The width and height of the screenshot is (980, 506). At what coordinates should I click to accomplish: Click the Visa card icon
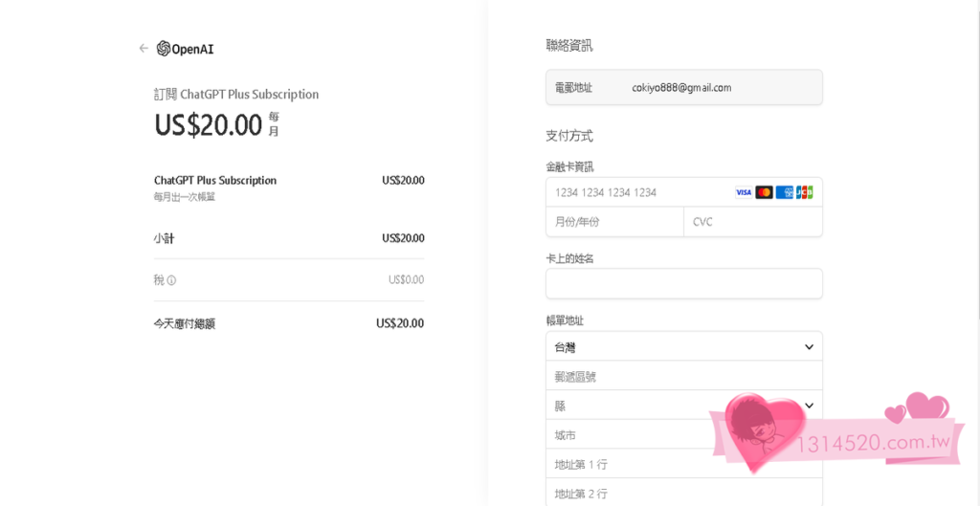click(x=744, y=192)
